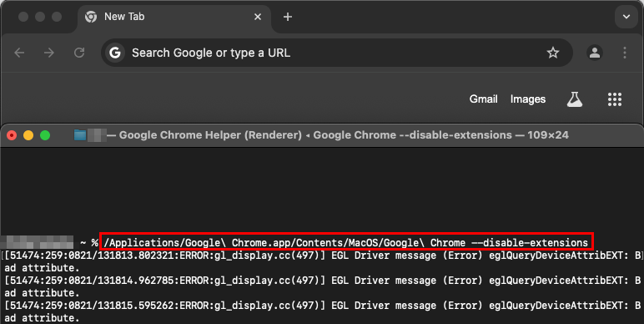Close the Terminal window with red button
The height and width of the screenshot is (324, 644).
point(12,135)
